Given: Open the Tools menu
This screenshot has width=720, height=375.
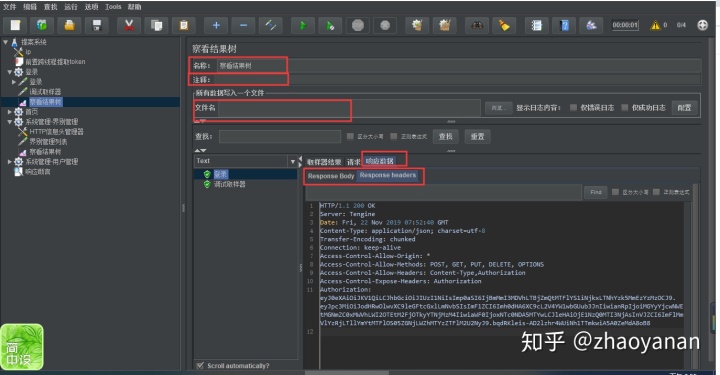Looking at the screenshot, I should point(113,7).
